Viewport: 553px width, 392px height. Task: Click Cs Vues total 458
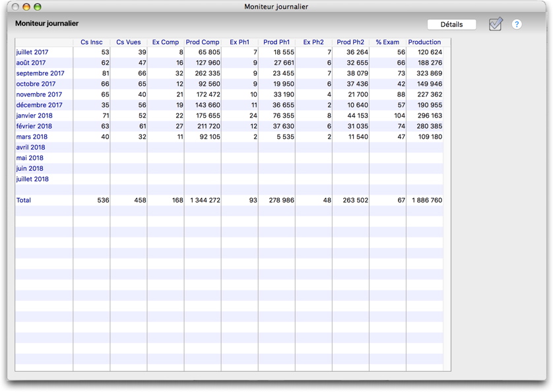pyautogui.click(x=140, y=201)
